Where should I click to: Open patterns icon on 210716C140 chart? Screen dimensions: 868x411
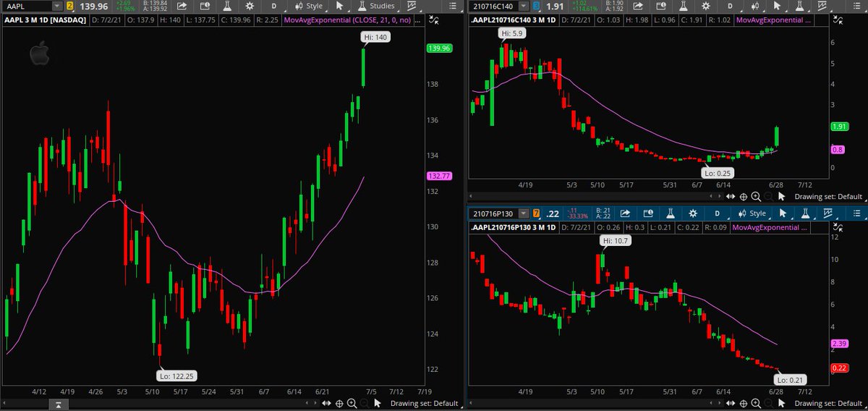822,6
